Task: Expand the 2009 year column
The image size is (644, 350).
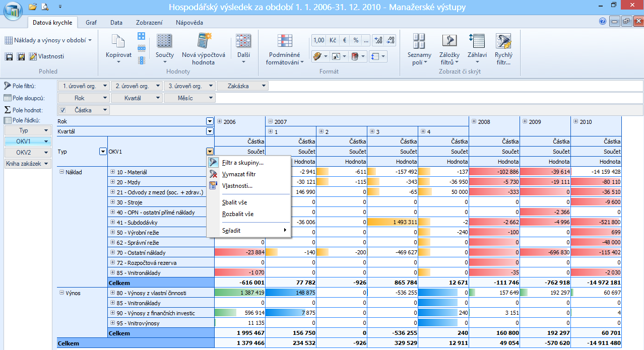Action: tap(525, 121)
